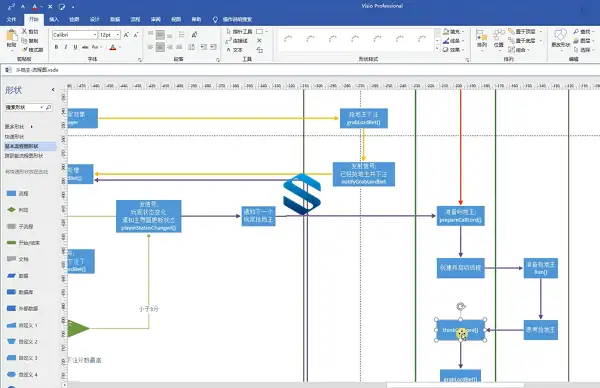
Task: Toggle Strikethrough formatting
Action: 85,47
